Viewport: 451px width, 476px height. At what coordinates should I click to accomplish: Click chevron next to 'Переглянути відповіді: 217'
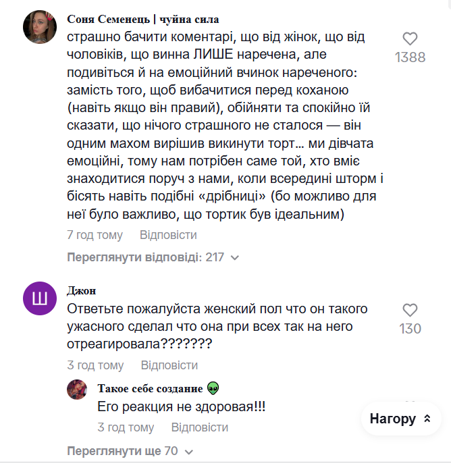coord(235,258)
